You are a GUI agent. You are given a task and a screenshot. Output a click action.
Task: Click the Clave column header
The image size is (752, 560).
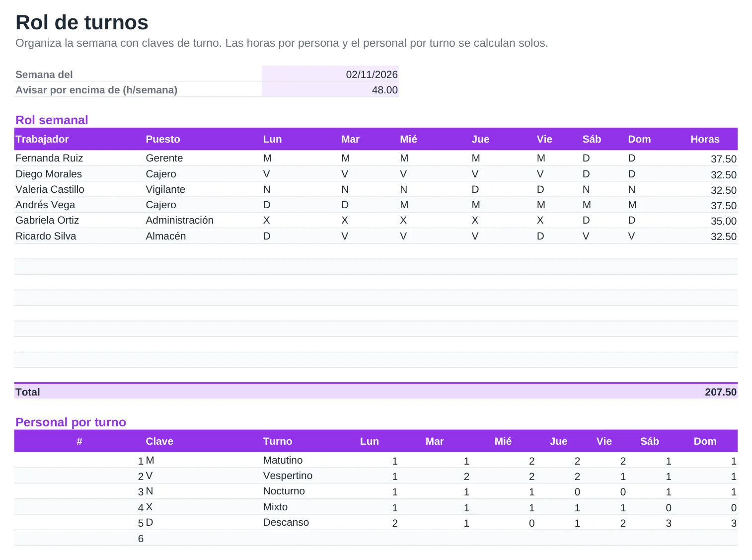coord(159,441)
